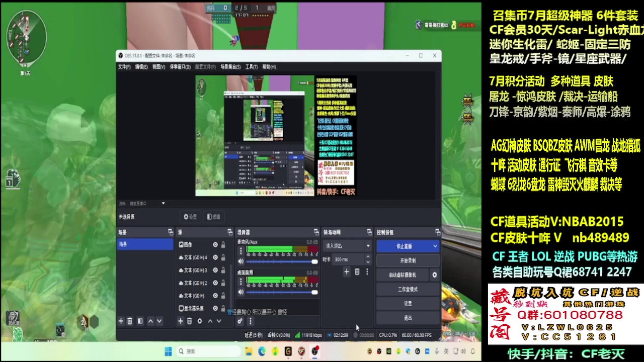644x362 pixels.
Task: Add a scene transition with the plus icon
Action: click(346, 271)
